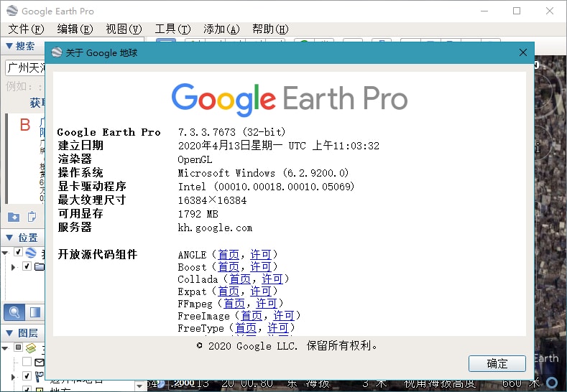
Task: Open the FFmpeg 许可 link
Action: pos(267,304)
